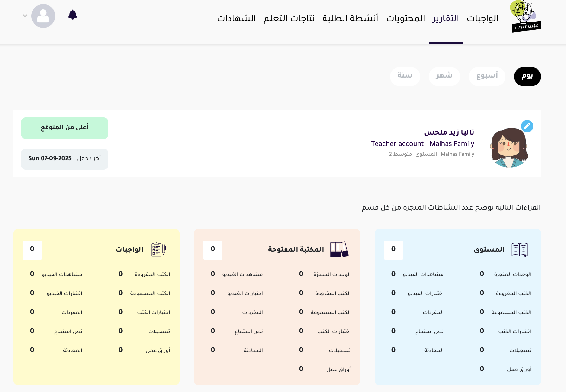Go to المحتويات contents tab
The height and width of the screenshot is (392, 566).
[x=406, y=18]
